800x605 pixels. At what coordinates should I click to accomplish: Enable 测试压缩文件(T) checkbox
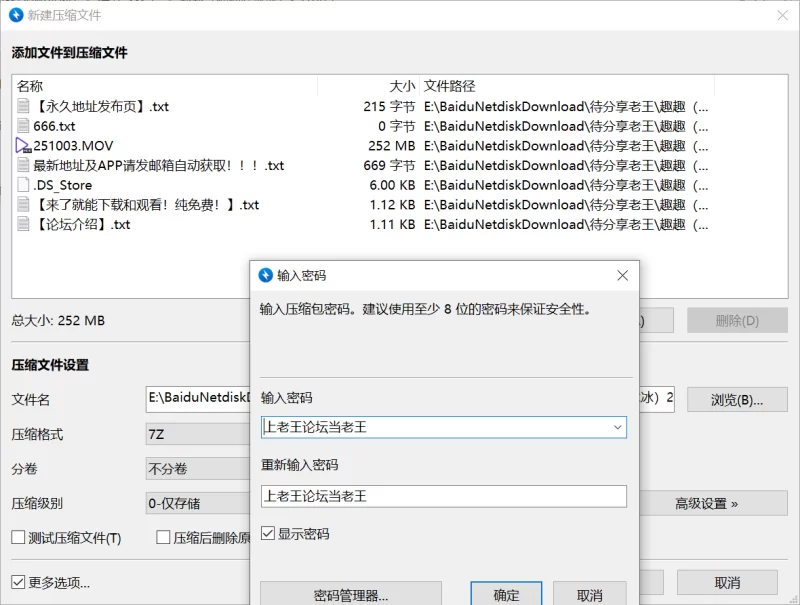coord(18,538)
